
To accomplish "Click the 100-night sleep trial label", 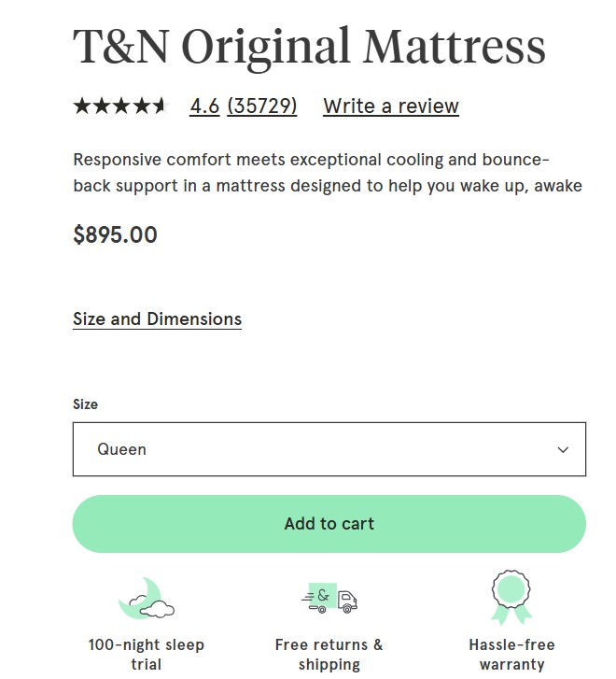I will point(146,655).
